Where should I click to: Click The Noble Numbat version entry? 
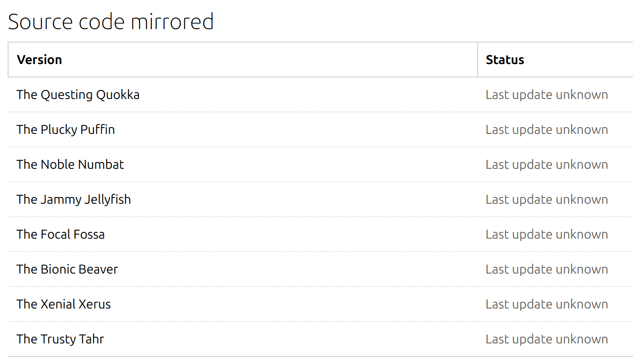(x=70, y=164)
